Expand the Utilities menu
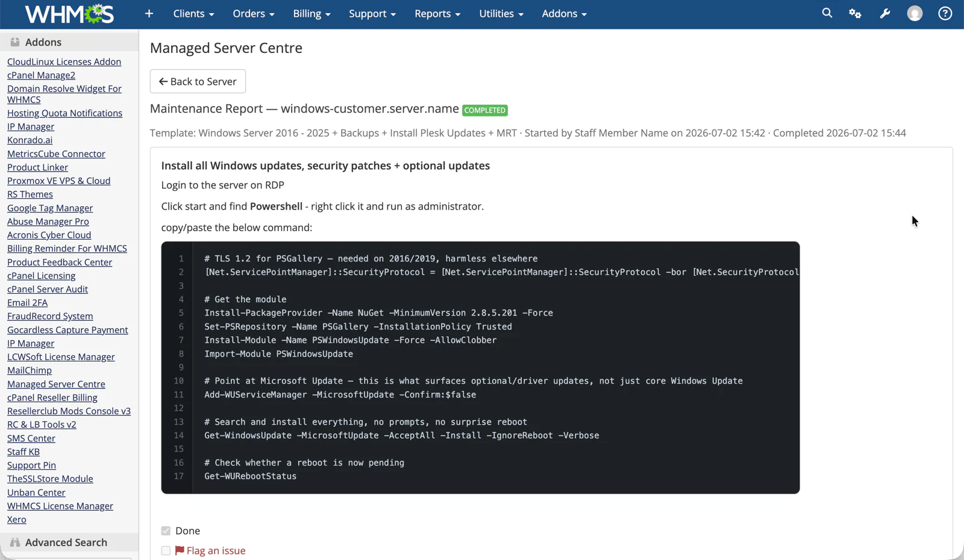Screen dimensions: 964x560 [501, 14]
